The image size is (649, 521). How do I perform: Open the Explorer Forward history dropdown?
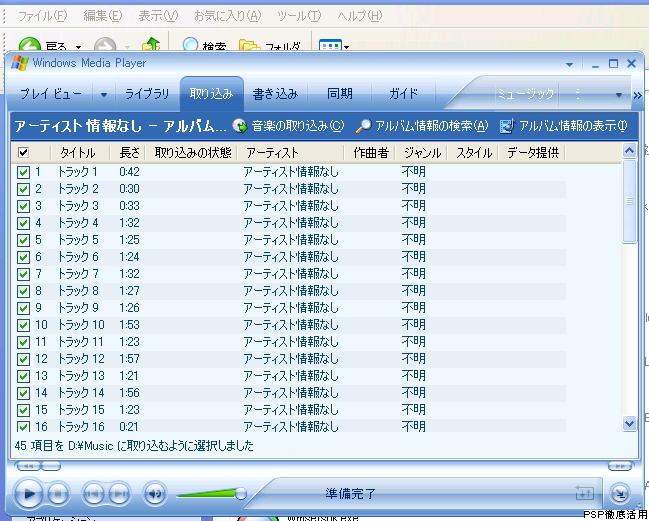[x=127, y=47]
